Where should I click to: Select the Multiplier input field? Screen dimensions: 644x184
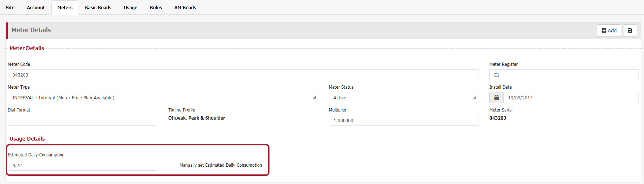[403, 120]
